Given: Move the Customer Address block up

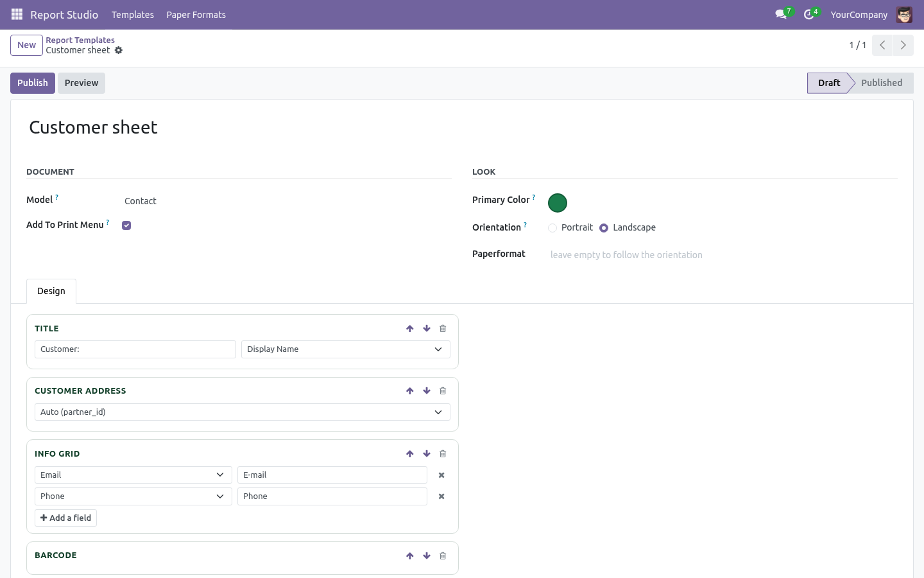Looking at the screenshot, I should [410, 391].
